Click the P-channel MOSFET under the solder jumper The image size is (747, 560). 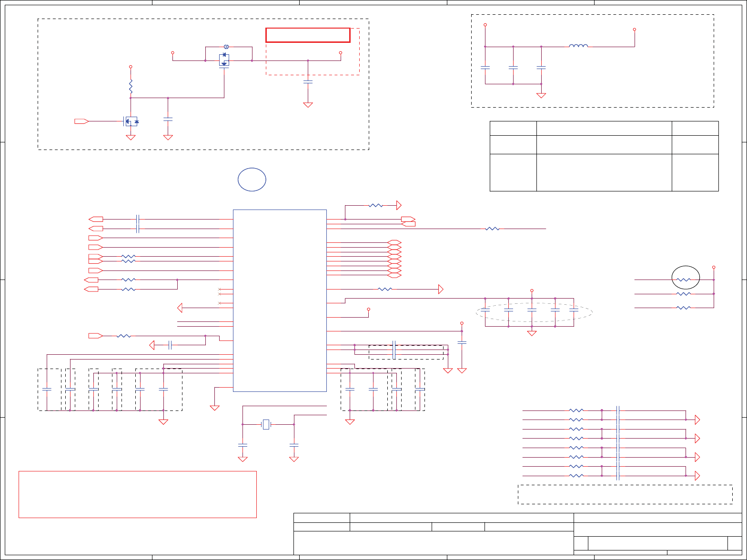pyautogui.click(x=224, y=60)
